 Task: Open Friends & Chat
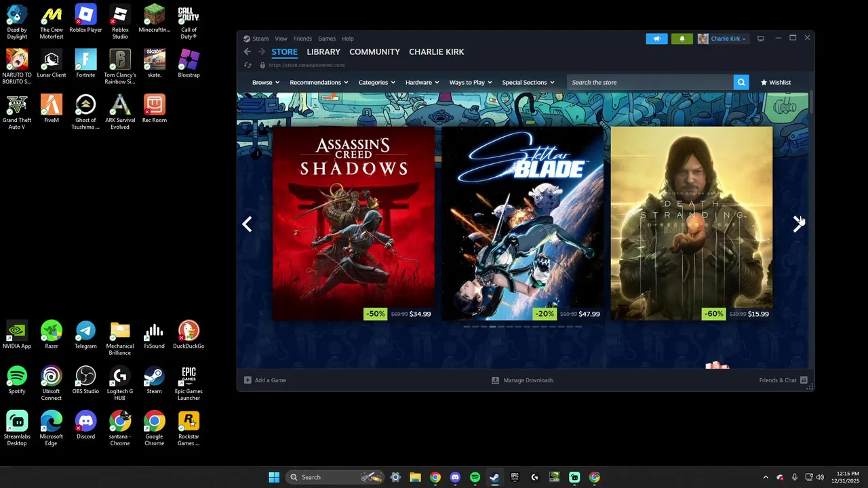[x=783, y=380]
